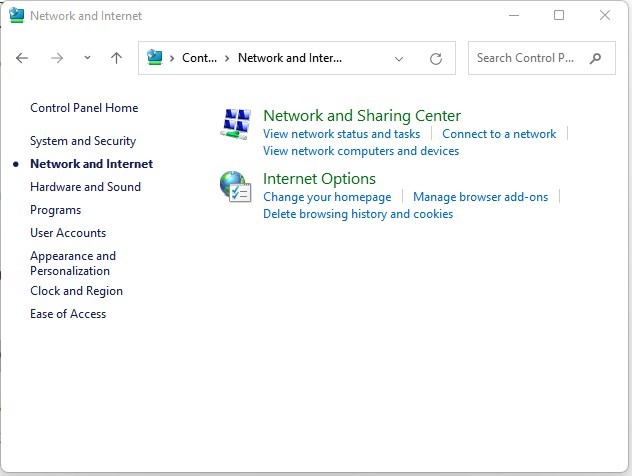Viewport: 632px width, 476px height.
Task: Click Delete browsing history and cookies
Action: [x=358, y=214]
